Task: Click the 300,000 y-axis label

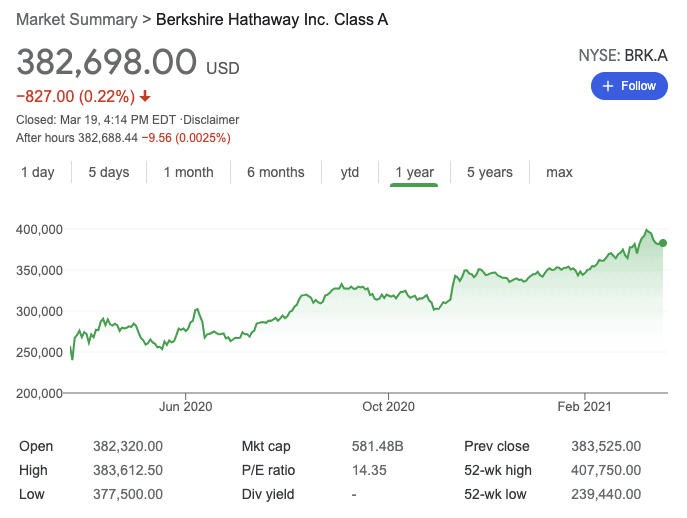Action: tap(39, 312)
